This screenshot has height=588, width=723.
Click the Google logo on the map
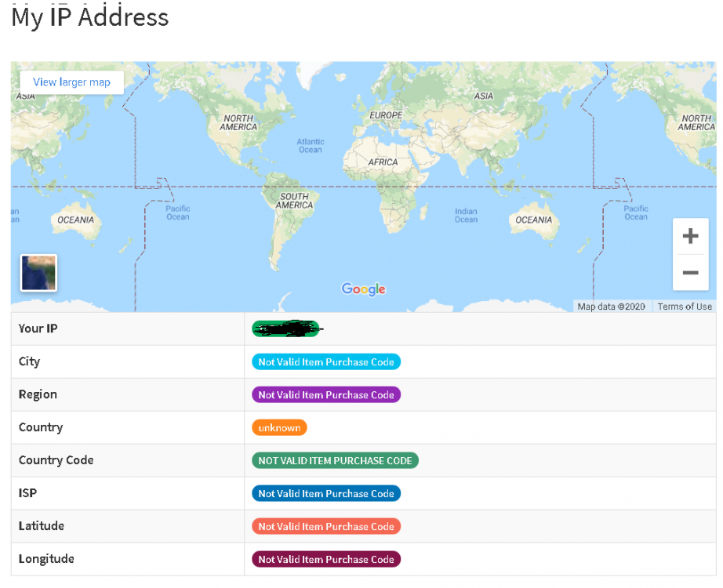[363, 289]
